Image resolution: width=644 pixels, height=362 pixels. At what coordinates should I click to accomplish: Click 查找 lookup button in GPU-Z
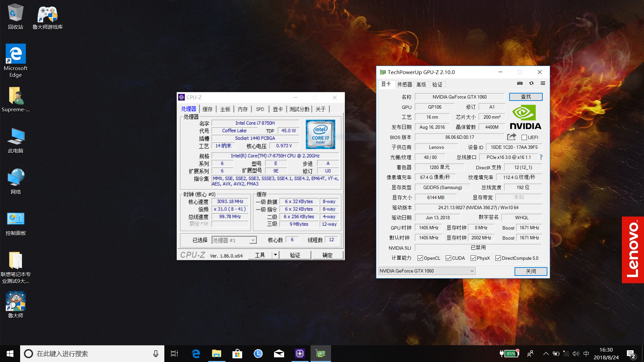526,97
